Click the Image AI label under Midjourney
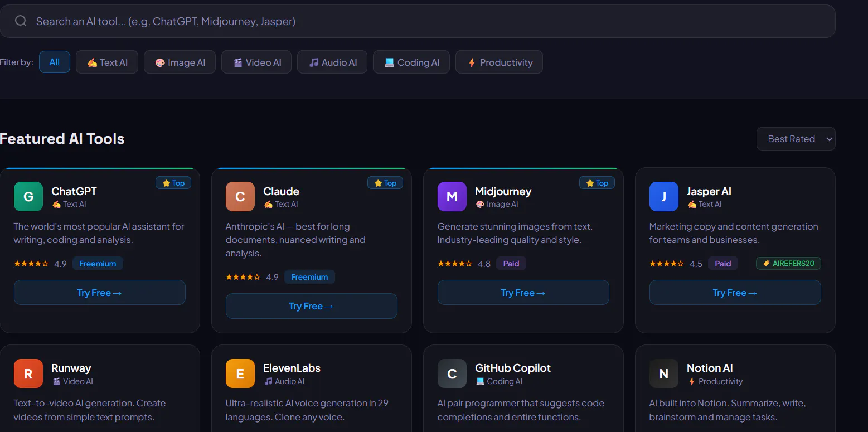Viewport: 868px width, 432px height. (497, 204)
